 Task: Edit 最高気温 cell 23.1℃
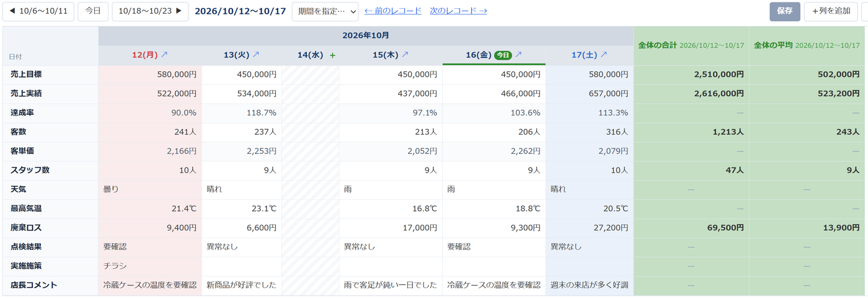click(x=242, y=209)
